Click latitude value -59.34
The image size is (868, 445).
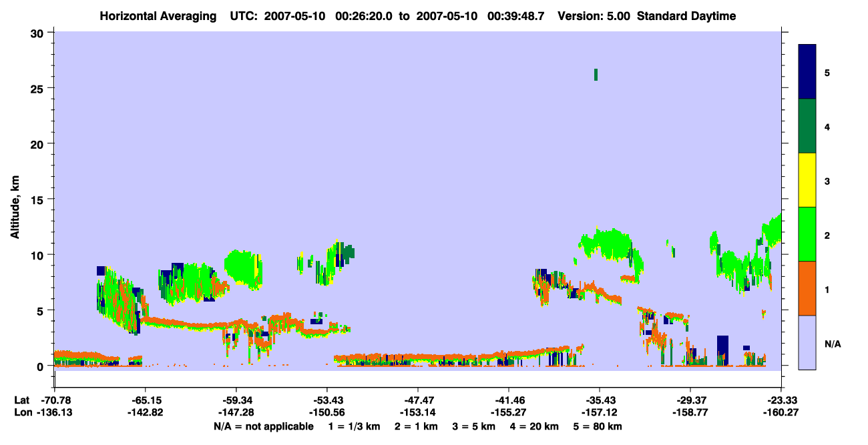click(x=236, y=400)
